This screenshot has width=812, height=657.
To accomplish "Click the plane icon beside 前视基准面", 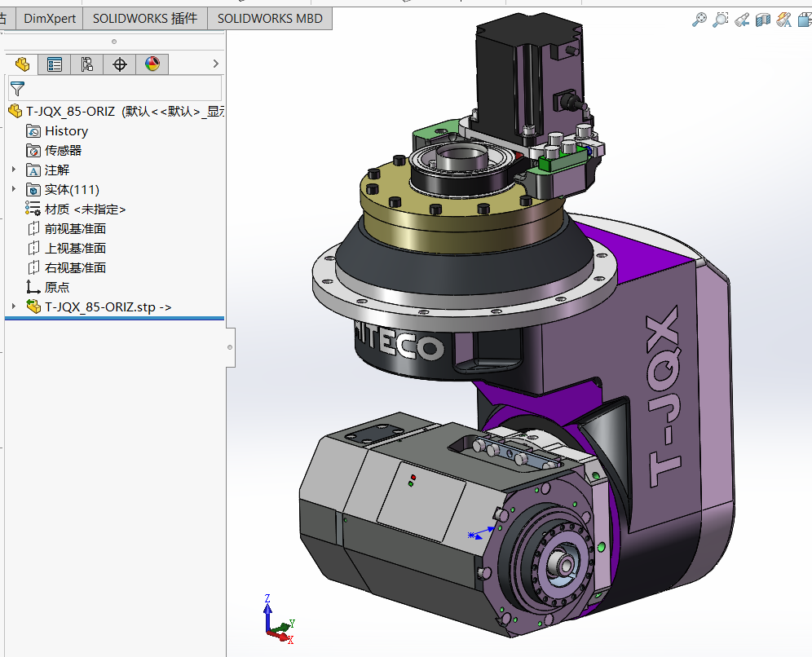I will coord(33,228).
